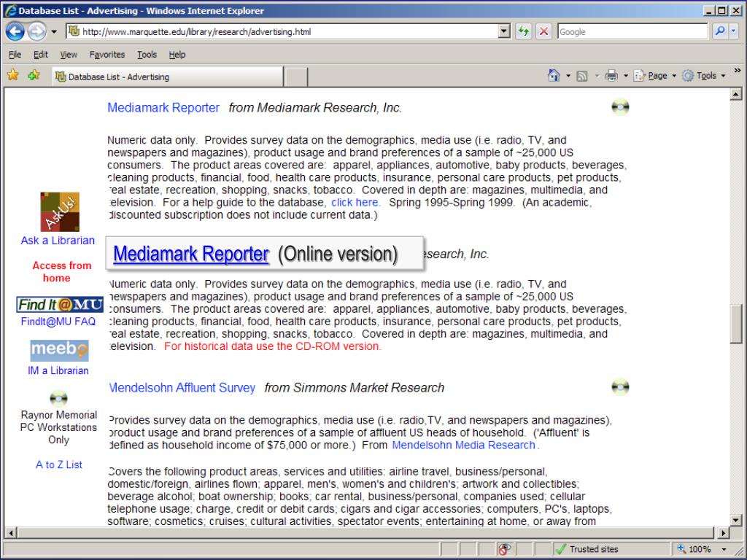Open Mediamark Reporter (Online version) link

click(191, 254)
